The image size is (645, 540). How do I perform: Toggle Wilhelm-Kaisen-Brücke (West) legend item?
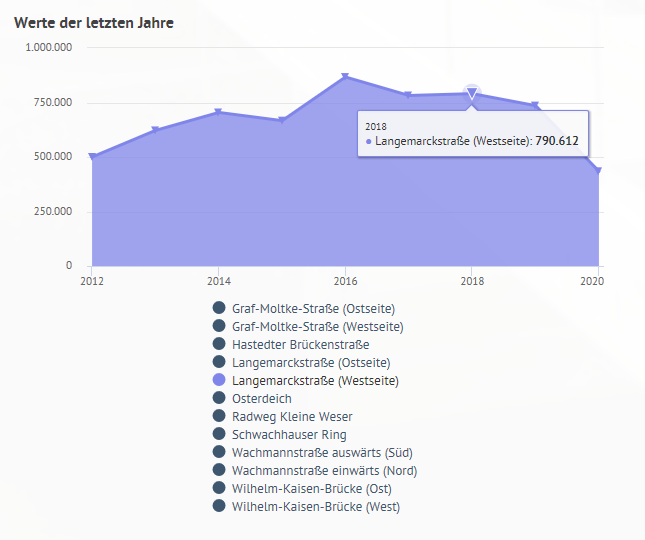219,507
